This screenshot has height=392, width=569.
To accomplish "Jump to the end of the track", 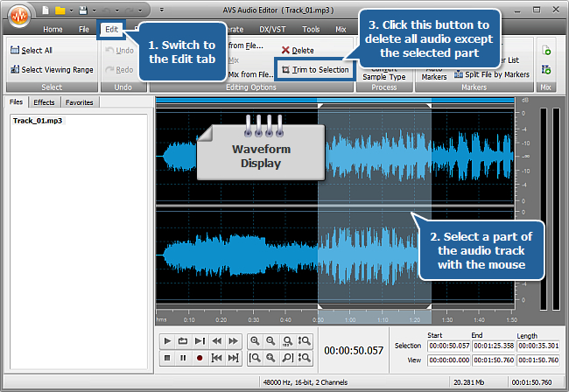I will (233, 358).
